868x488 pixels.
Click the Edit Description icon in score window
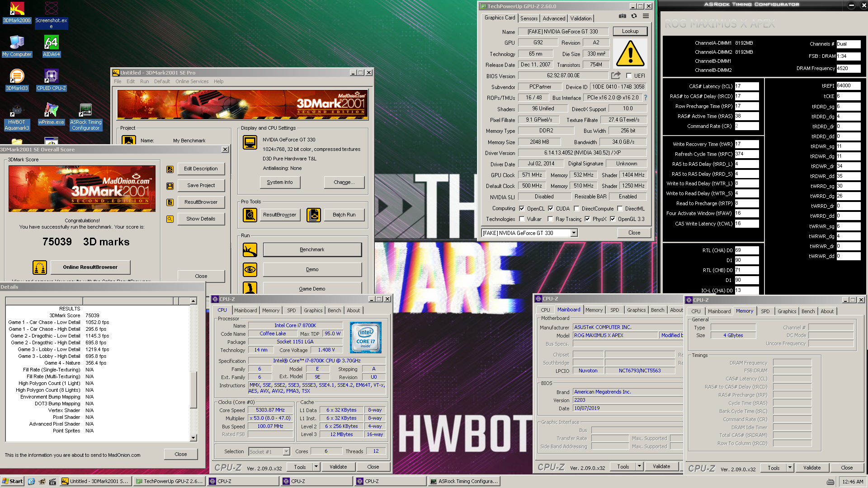(170, 169)
